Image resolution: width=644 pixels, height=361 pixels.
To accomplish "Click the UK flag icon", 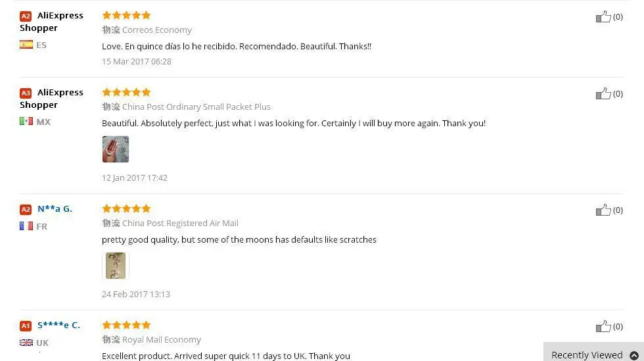I will pos(26,342).
